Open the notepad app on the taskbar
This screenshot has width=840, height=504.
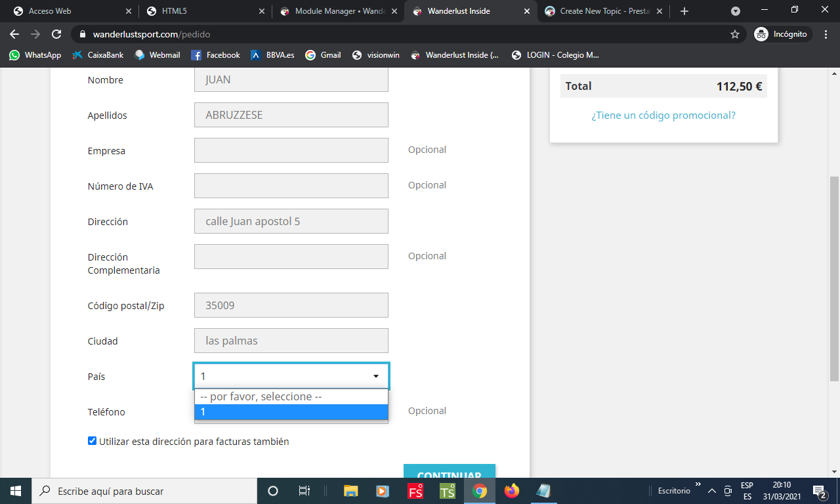pos(543,491)
